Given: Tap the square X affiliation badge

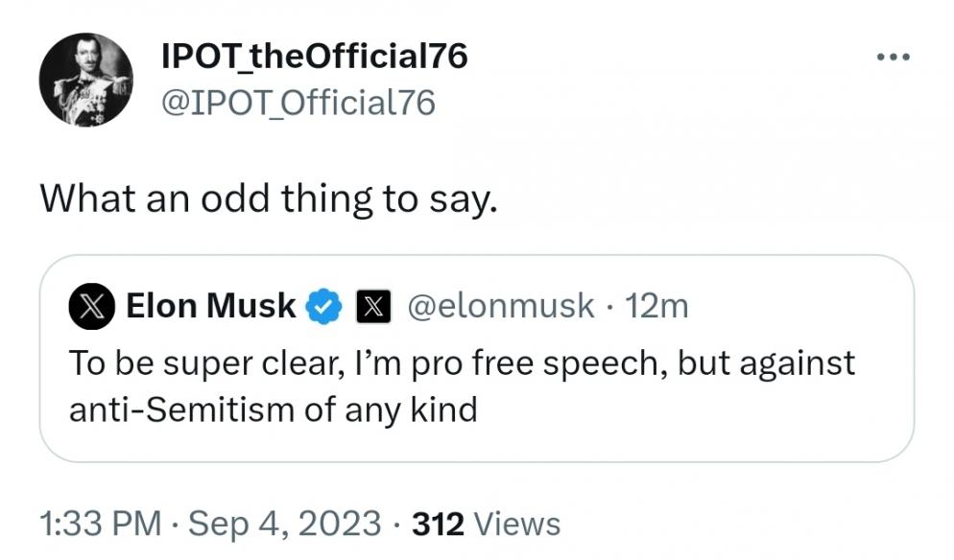Looking at the screenshot, I should [373, 306].
